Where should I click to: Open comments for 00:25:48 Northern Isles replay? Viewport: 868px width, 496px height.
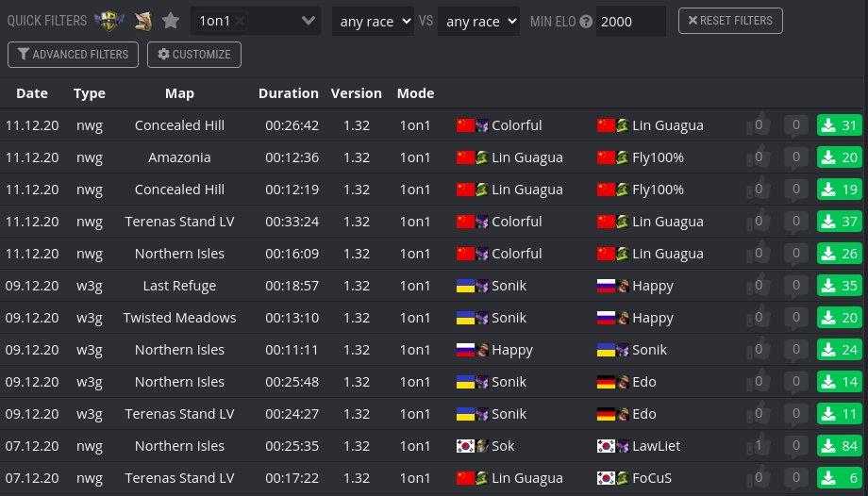pos(796,383)
